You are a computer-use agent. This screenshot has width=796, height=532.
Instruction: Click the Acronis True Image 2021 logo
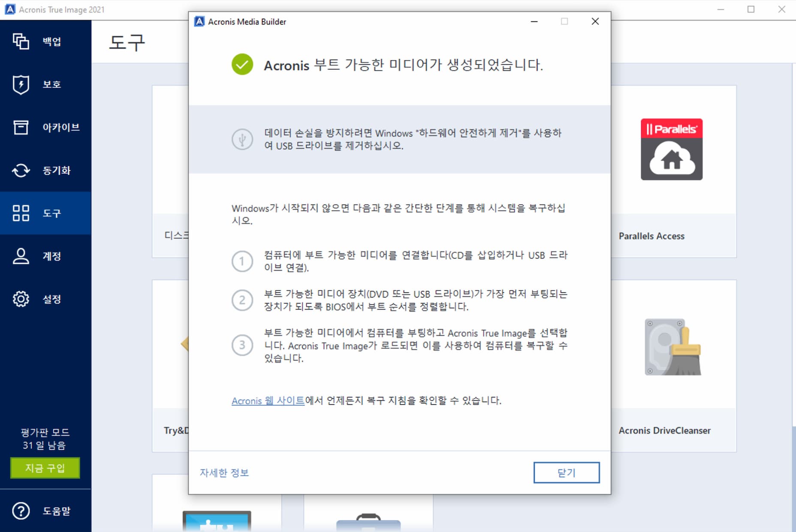pyautogui.click(x=10, y=9)
